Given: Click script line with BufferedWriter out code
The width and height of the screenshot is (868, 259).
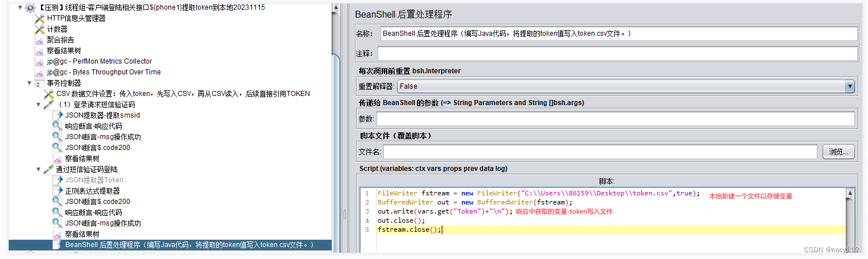Looking at the screenshot, I should 475,202.
